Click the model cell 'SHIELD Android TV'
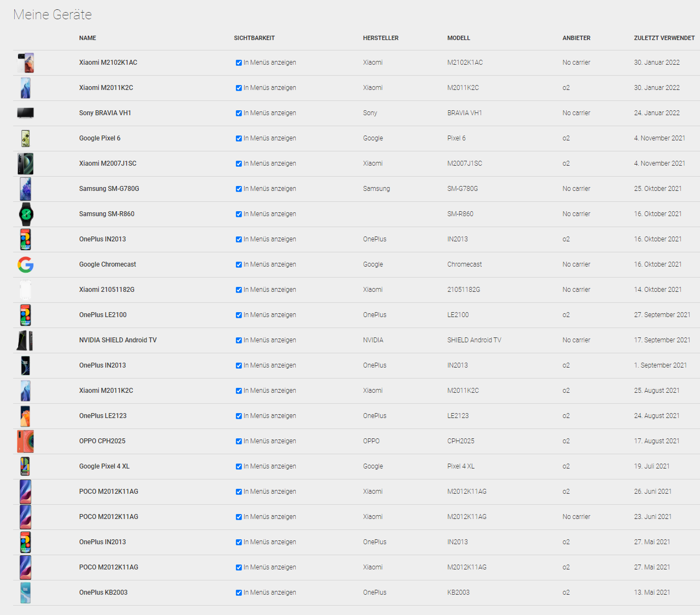Image resolution: width=700 pixels, height=615 pixels. tap(474, 340)
